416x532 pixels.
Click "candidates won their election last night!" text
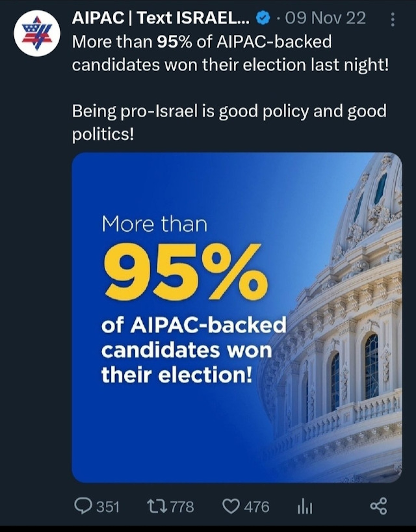click(x=230, y=65)
